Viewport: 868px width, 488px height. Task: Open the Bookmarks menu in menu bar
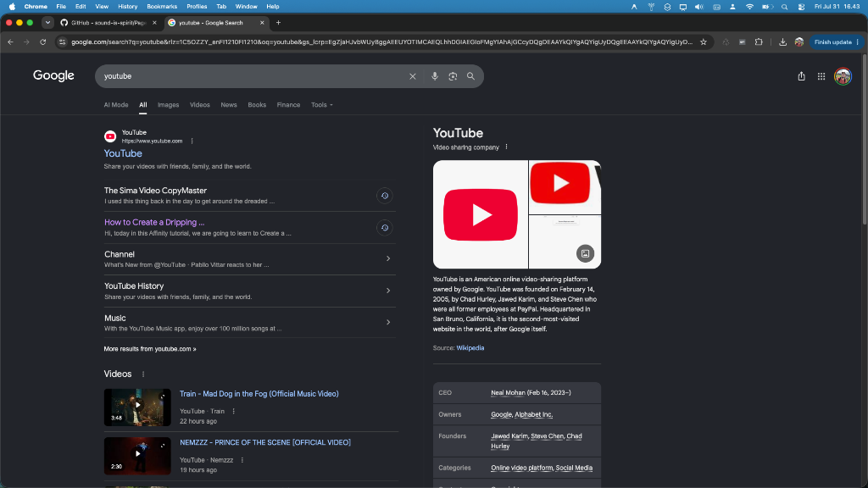[x=162, y=7]
